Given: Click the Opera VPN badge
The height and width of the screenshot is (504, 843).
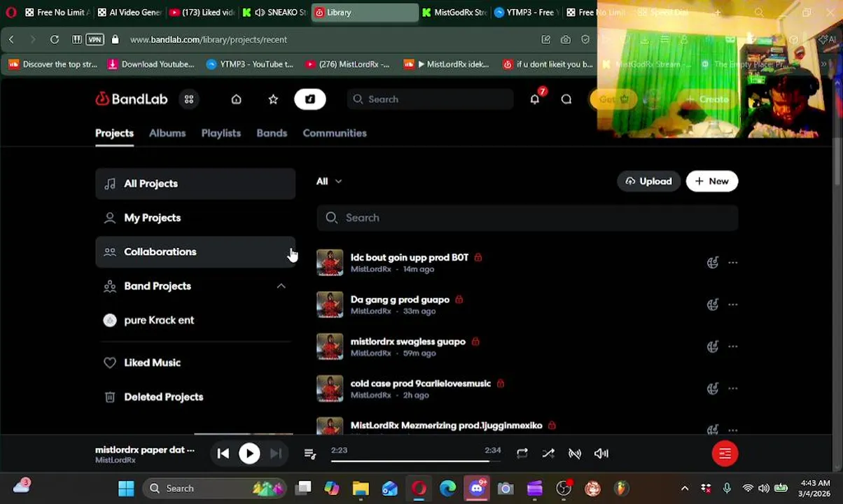Looking at the screenshot, I should [x=95, y=40].
